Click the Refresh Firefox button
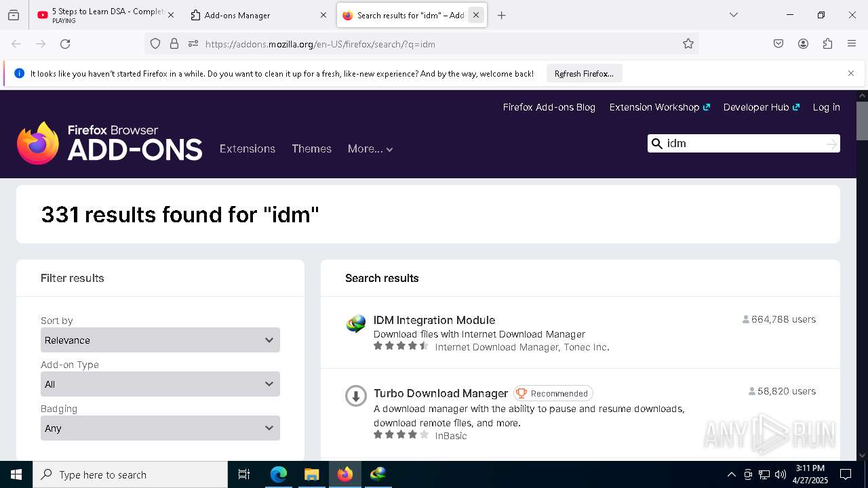This screenshot has width=868, height=488. point(584,74)
